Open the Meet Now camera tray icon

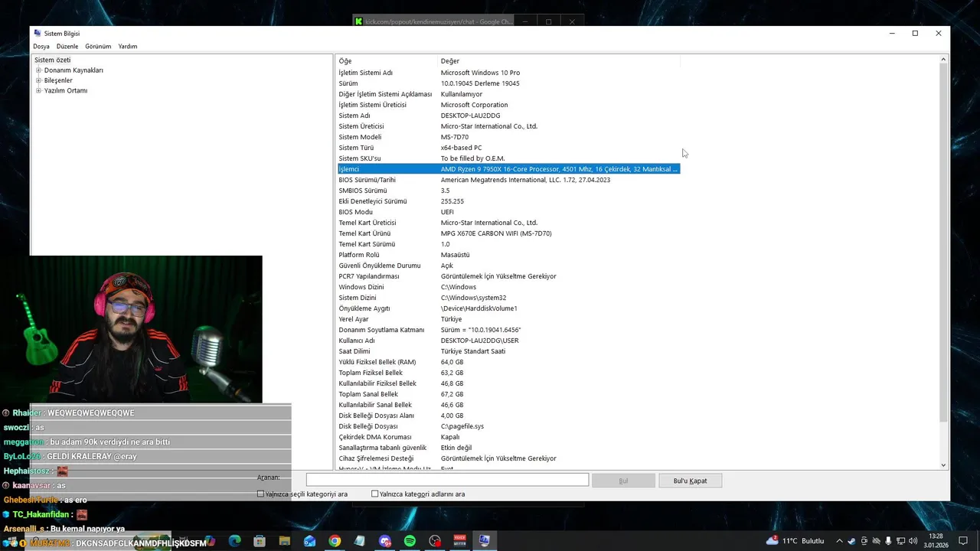[864, 541]
